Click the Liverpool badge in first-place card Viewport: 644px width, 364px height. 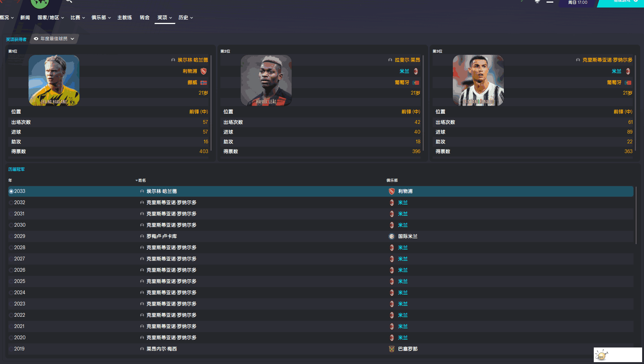[204, 71]
